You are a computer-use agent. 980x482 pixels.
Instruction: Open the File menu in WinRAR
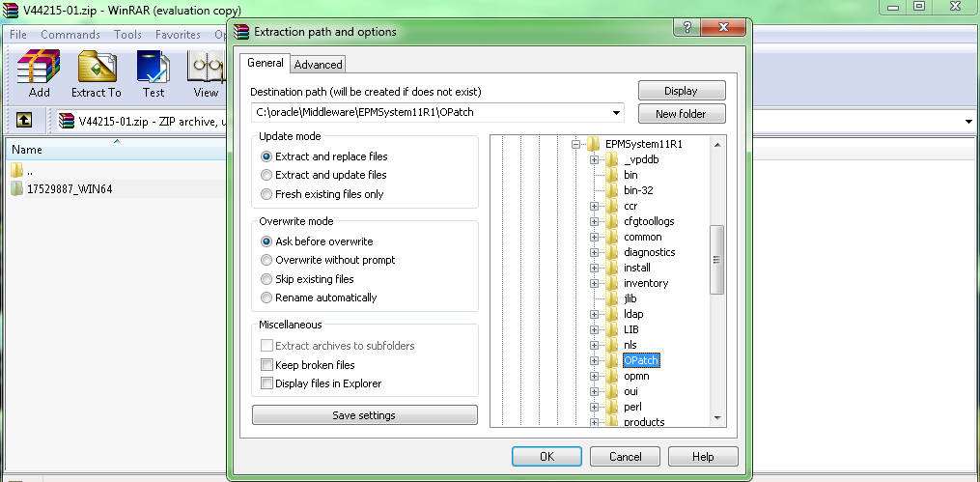click(18, 35)
